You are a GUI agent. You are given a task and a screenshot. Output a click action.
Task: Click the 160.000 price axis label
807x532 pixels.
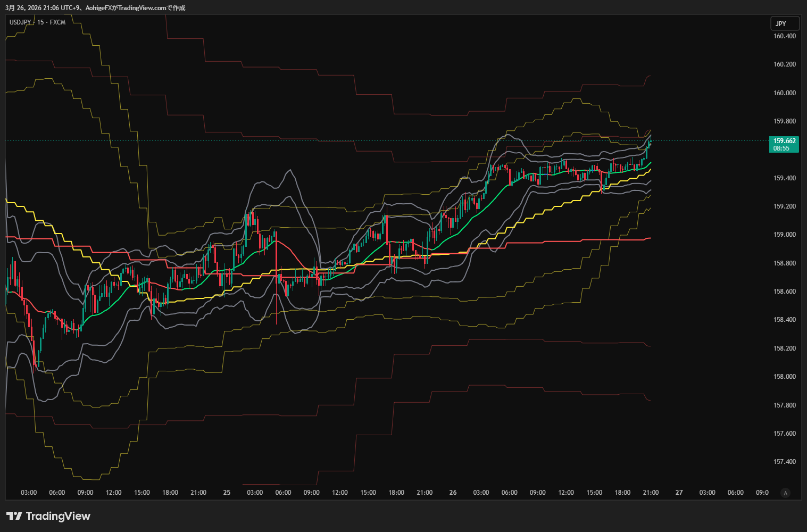(784, 93)
